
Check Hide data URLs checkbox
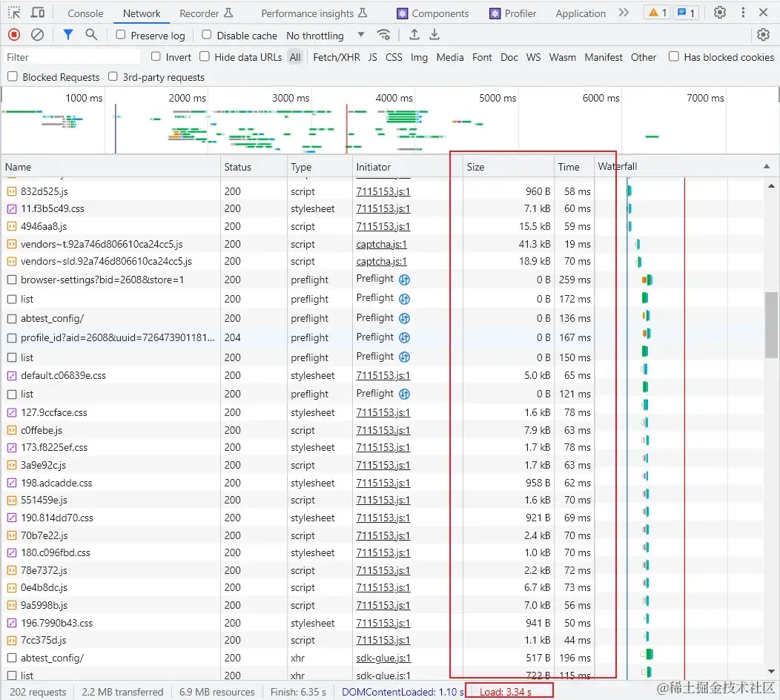coord(205,56)
